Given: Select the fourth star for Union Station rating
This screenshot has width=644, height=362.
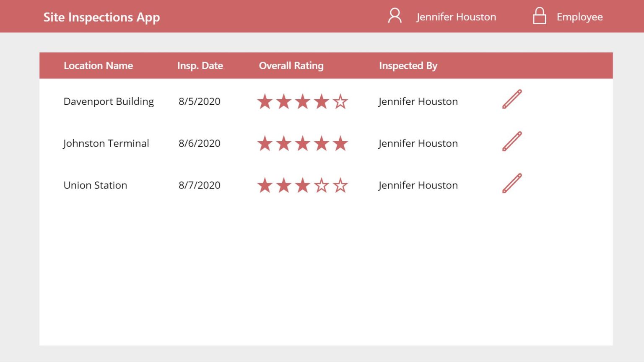Looking at the screenshot, I should click(x=322, y=185).
